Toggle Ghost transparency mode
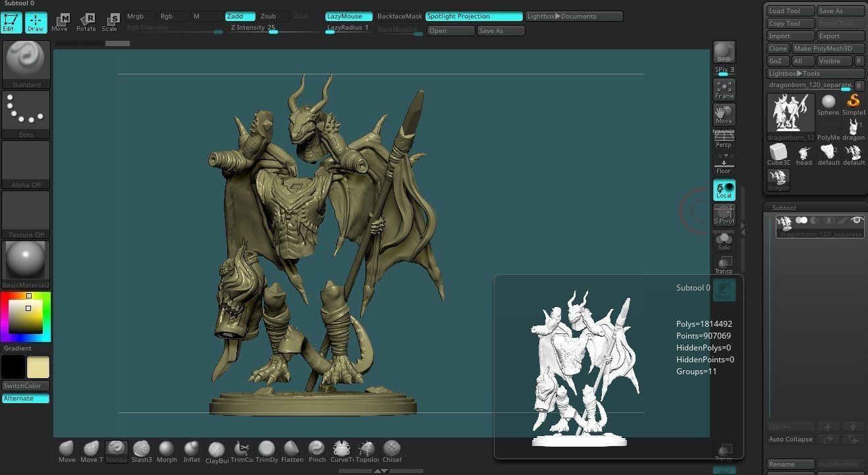 tap(724, 290)
